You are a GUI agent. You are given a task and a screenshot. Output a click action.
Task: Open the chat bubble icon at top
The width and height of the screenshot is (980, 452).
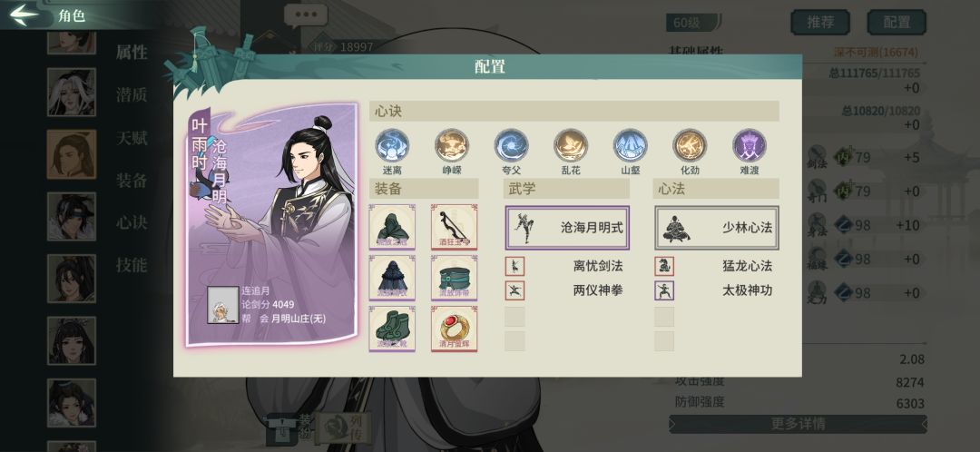coord(306,15)
